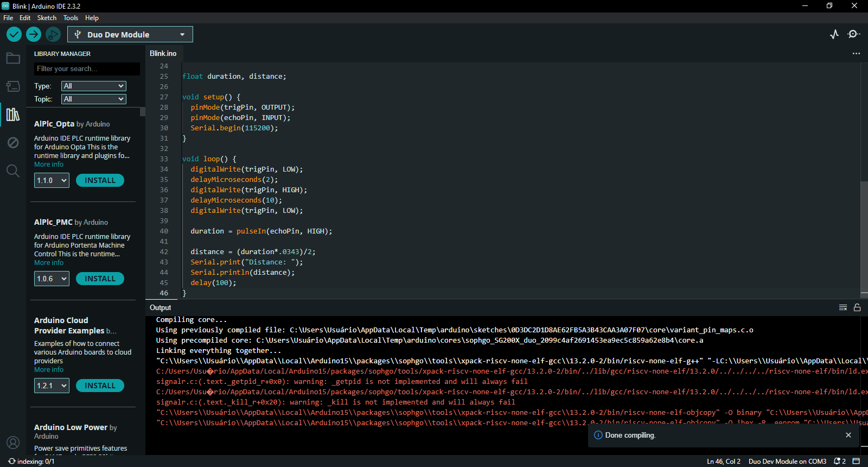Choose AlPlc_Opta version 1.1.0 dropdown

[52, 180]
